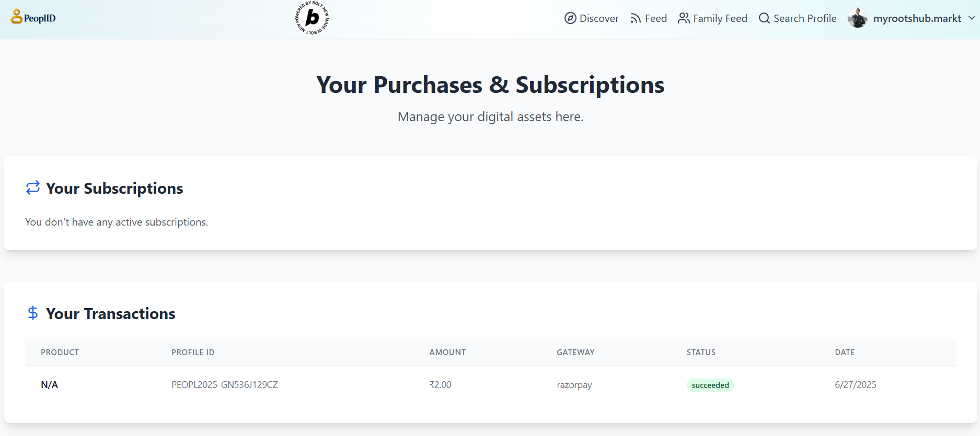Screen dimensions: 980x436
Task: Click the green succeeded status badge
Action: click(x=710, y=385)
